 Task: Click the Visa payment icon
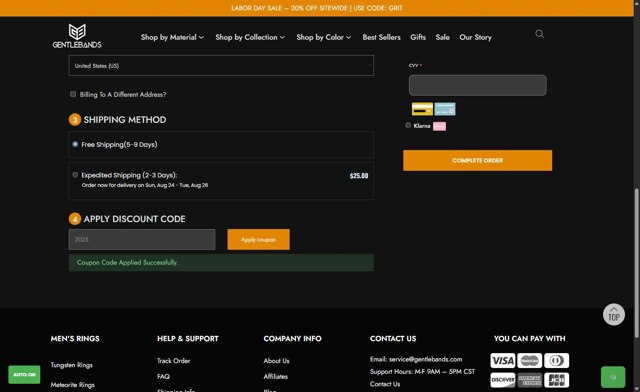(x=502, y=361)
